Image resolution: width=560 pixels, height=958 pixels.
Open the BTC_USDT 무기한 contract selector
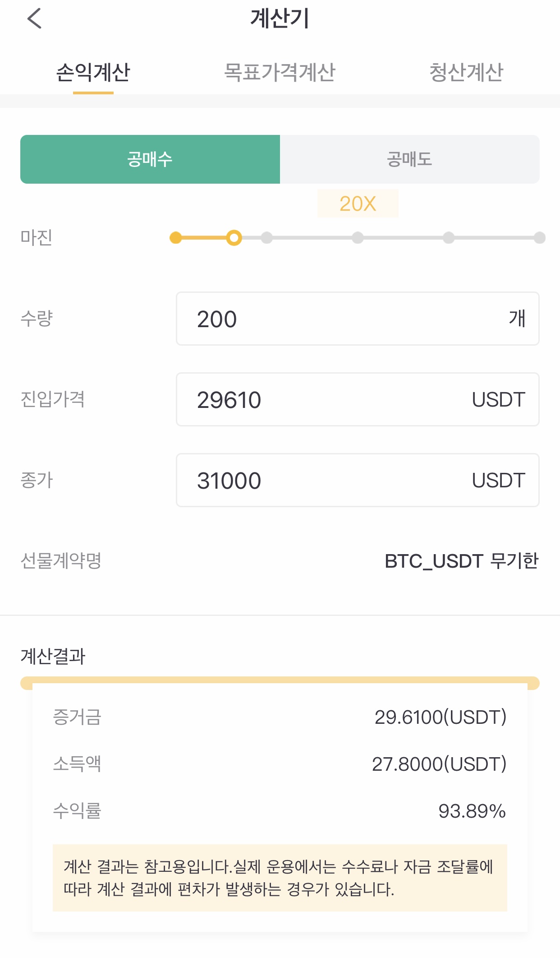462,561
